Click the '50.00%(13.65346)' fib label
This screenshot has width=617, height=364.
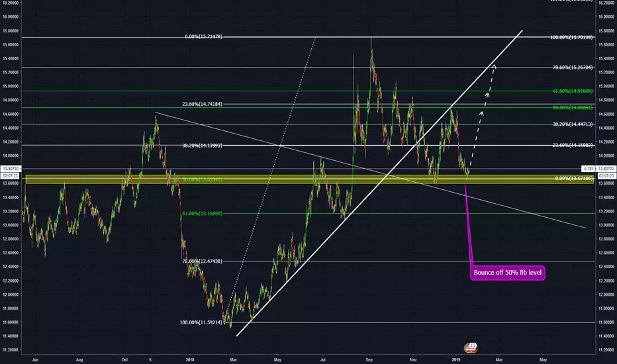203,179
